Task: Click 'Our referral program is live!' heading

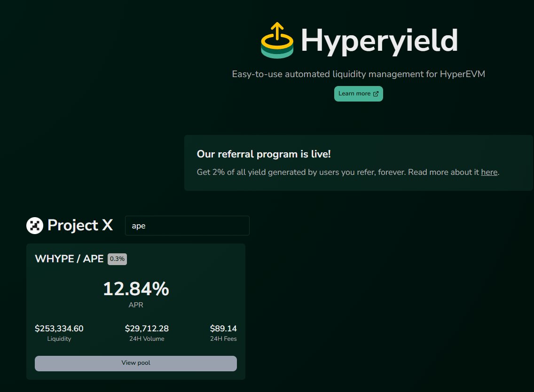Action: [x=264, y=154]
